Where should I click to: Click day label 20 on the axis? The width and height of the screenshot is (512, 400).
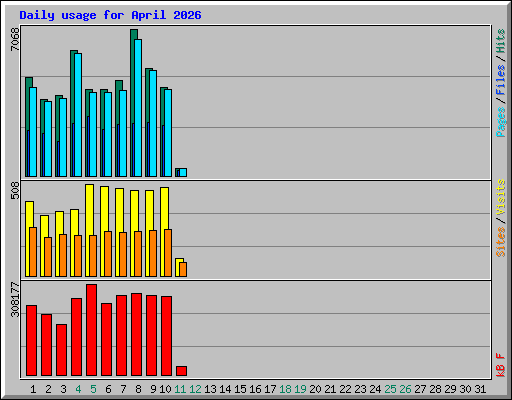[315, 389]
